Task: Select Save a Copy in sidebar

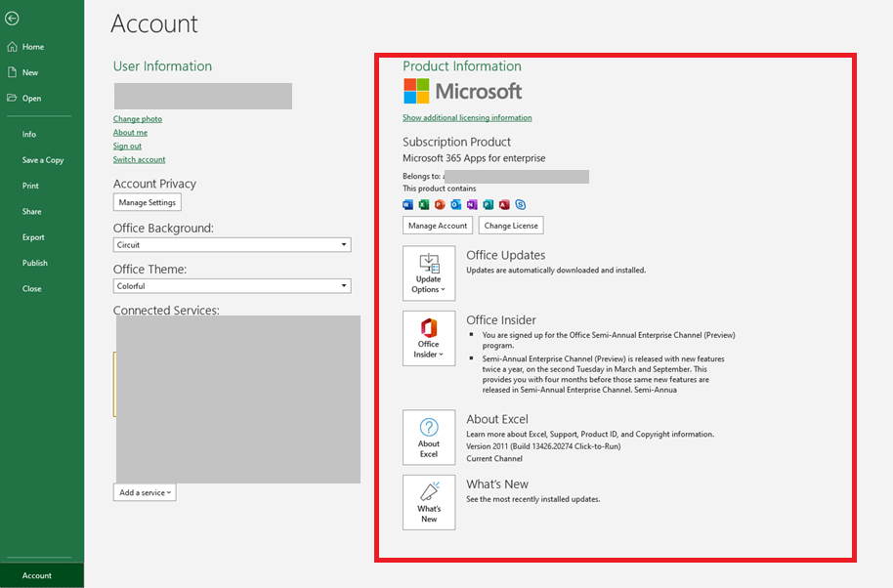Action: [42, 160]
